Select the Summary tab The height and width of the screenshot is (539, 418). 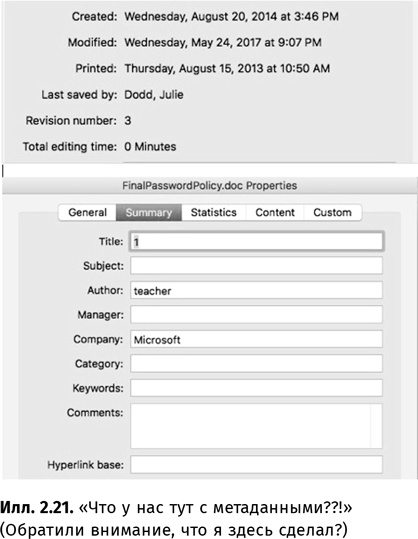149,212
